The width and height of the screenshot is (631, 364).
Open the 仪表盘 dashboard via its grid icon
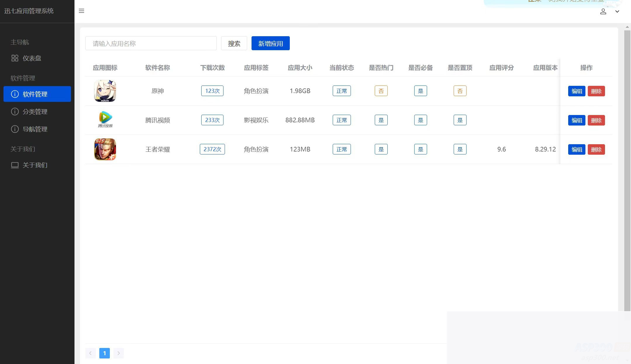15,58
